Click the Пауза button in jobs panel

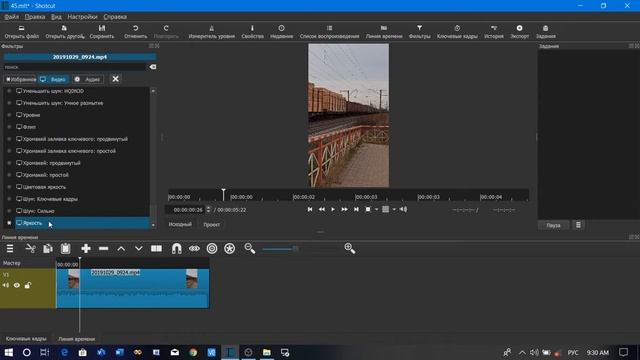(553, 225)
